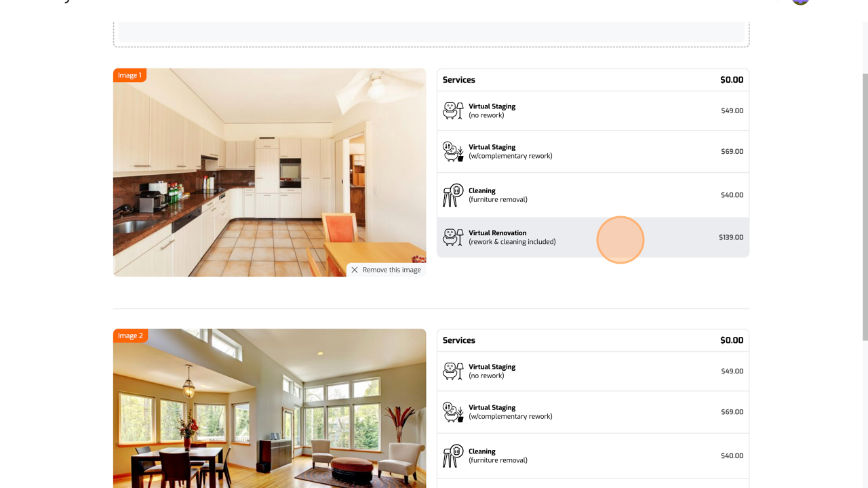Select $49.00 Virtual Staging for Image 1
The image size is (868, 488).
coord(593,110)
